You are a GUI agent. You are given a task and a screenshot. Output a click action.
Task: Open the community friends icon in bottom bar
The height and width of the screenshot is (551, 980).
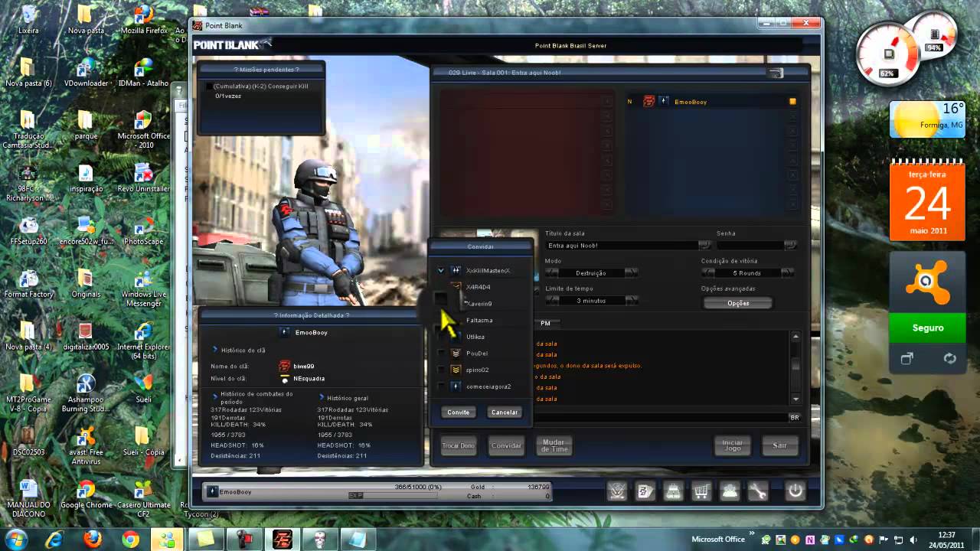point(730,491)
